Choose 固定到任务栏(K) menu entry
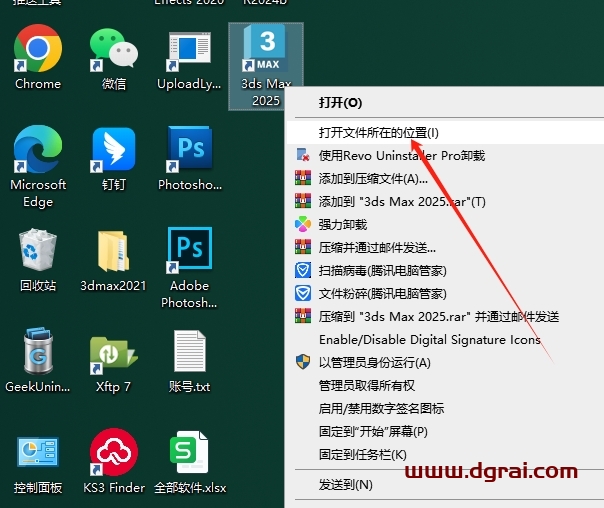This screenshot has height=508, width=604. click(445, 455)
